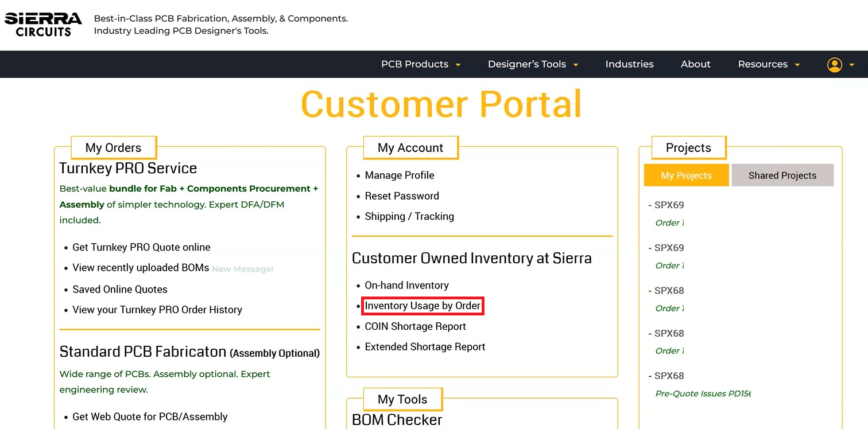Click the Customer Portal title
This screenshot has height=429, width=868.
441,104
